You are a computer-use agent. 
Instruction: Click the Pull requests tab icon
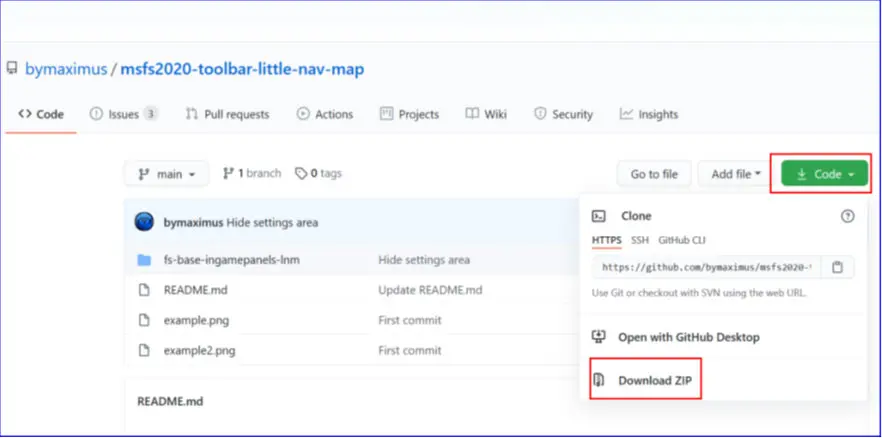pos(192,114)
